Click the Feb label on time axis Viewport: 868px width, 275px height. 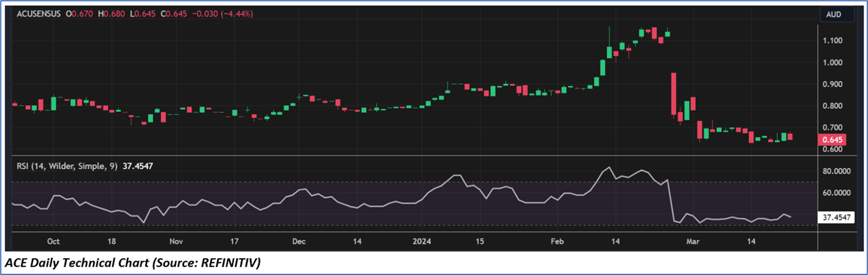tap(557, 241)
